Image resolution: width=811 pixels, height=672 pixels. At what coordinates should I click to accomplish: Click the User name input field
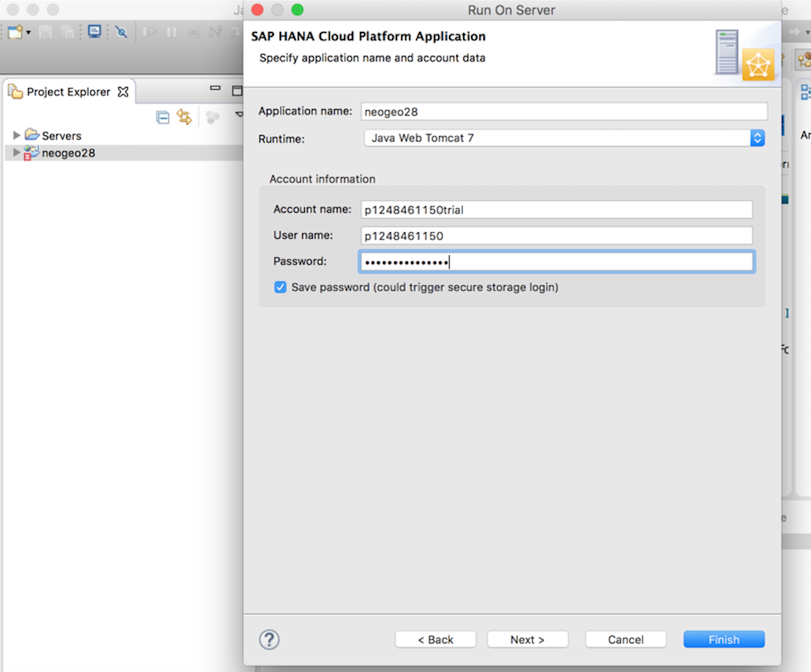coord(557,235)
